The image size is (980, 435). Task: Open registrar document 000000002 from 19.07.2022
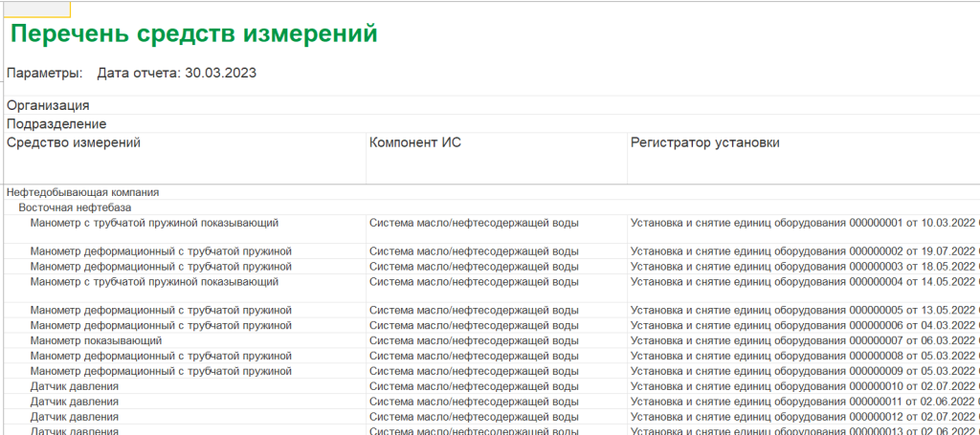tap(802, 251)
